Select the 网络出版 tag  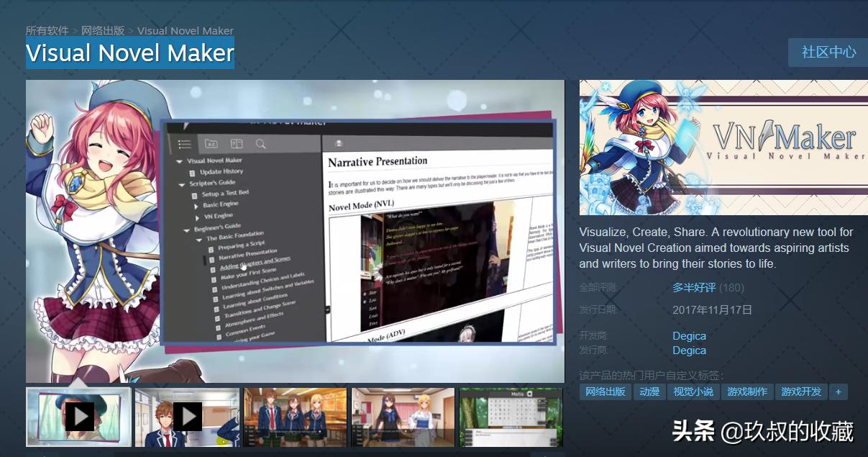(x=606, y=392)
